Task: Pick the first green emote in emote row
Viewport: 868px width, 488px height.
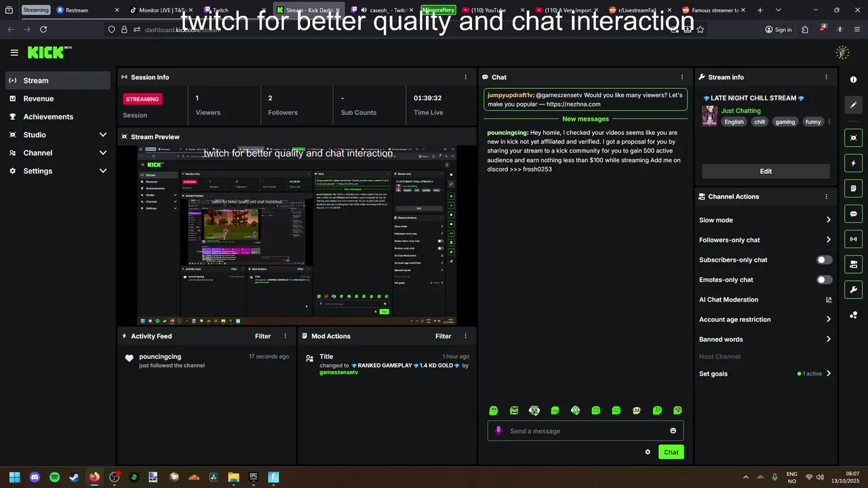Action: click(494, 410)
